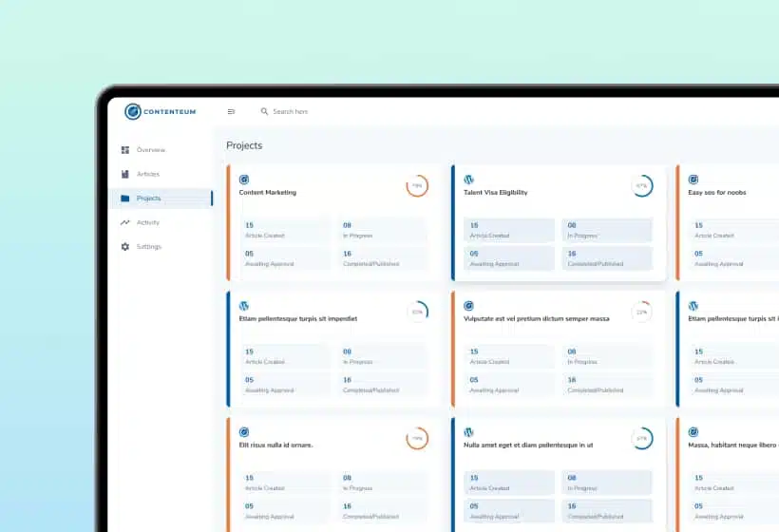This screenshot has width=779, height=532.
Task: Click the WordPress icon on Etiam pellentesque card
Action: pos(244,306)
